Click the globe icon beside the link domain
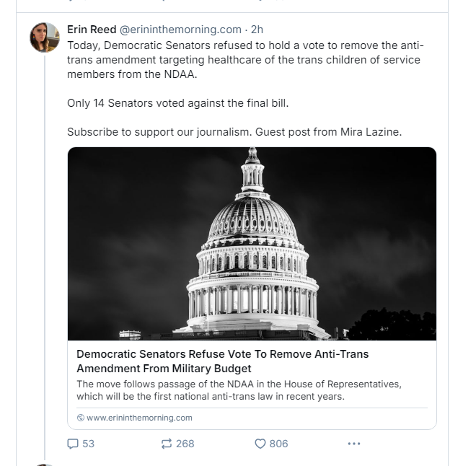This screenshot has width=476, height=466. click(x=81, y=418)
